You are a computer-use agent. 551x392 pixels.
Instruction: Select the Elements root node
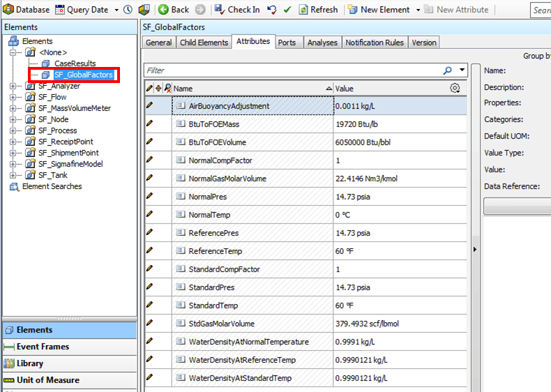pos(37,41)
